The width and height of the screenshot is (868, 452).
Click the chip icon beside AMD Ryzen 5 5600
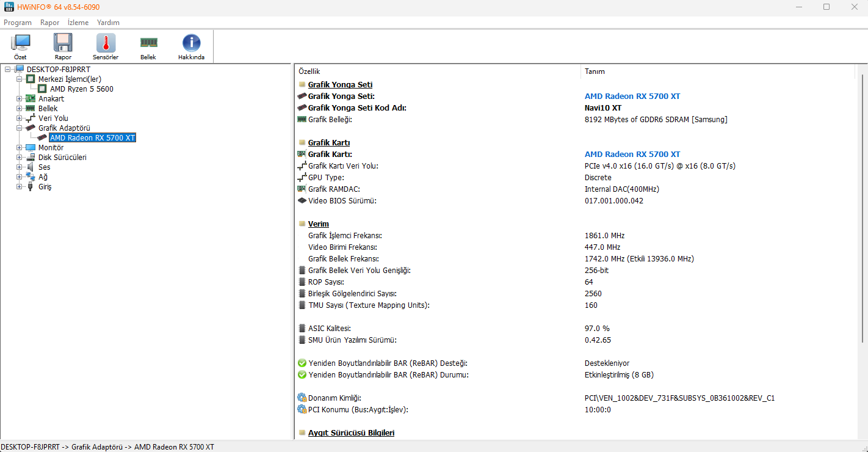43,89
